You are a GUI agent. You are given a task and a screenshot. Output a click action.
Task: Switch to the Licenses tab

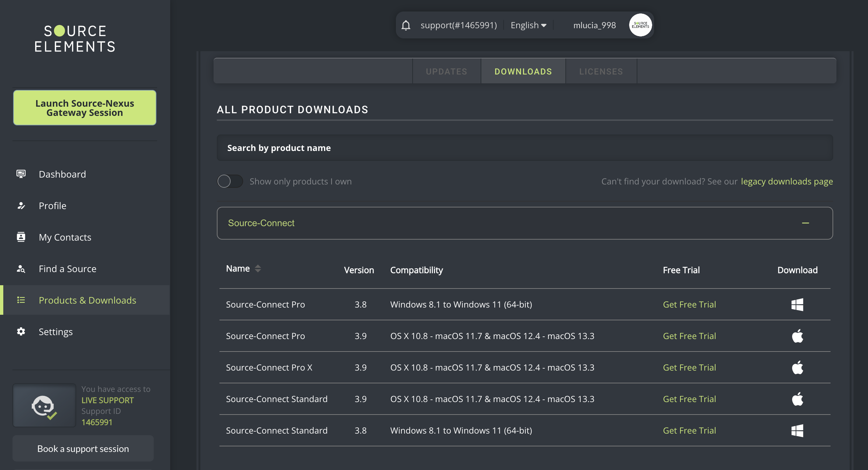pos(601,71)
